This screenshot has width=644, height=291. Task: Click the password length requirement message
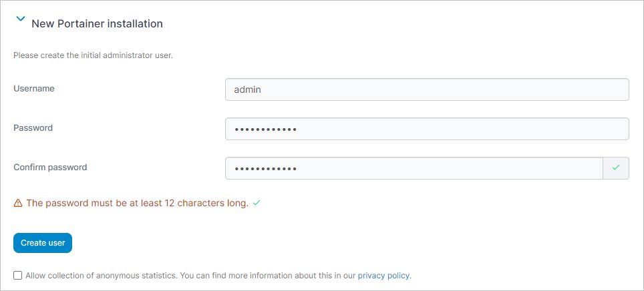(x=138, y=203)
